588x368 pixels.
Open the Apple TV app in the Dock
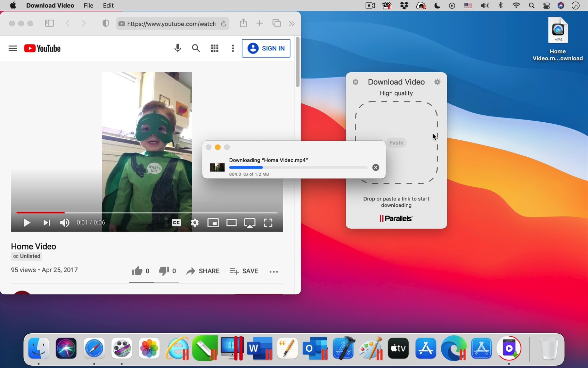(x=398, y=348)
